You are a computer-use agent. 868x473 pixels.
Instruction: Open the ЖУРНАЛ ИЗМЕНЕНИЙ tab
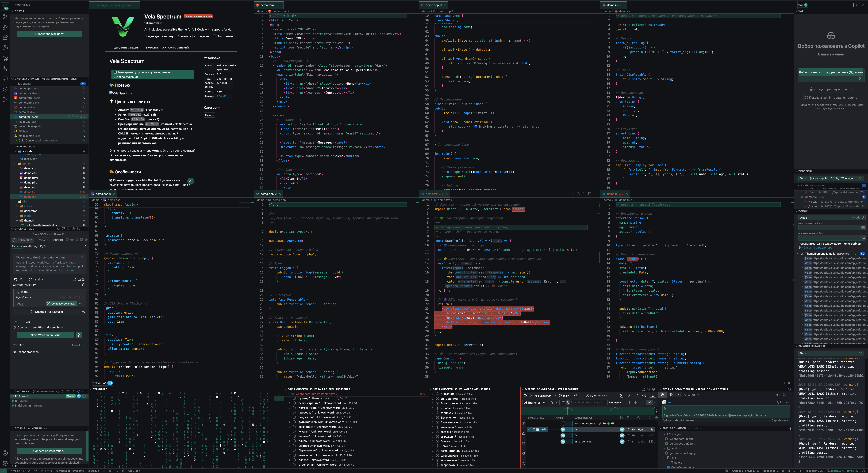(175, 48)
